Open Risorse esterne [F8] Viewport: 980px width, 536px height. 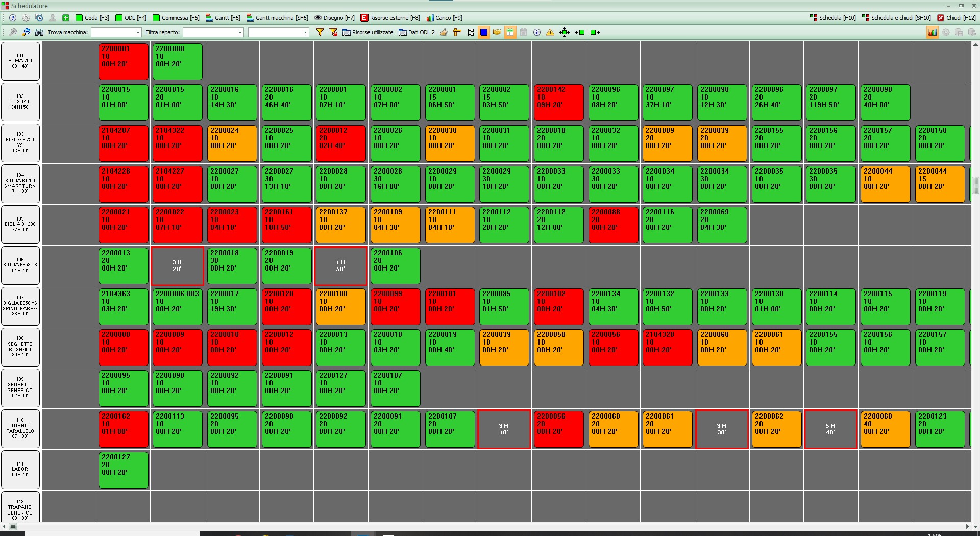pyautogui.click(x=390, y=18)
